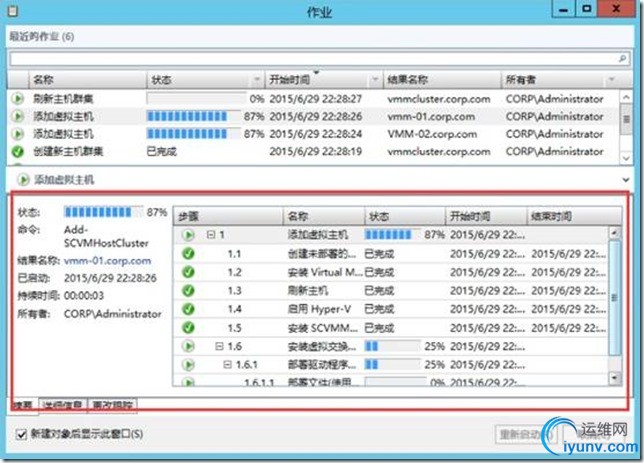Collapse step 1.6.1 in the steps tree

[227, 364]
